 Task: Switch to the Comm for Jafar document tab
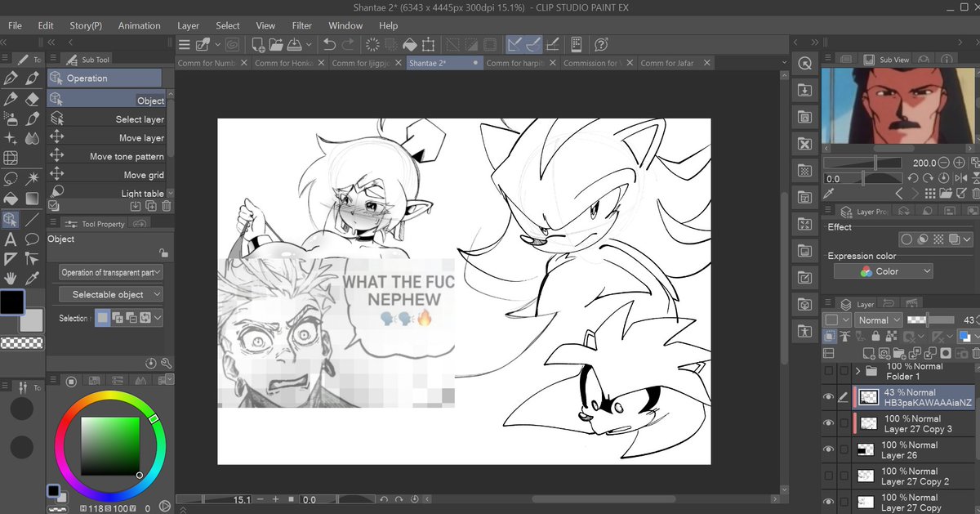click(x=676, y=63)
